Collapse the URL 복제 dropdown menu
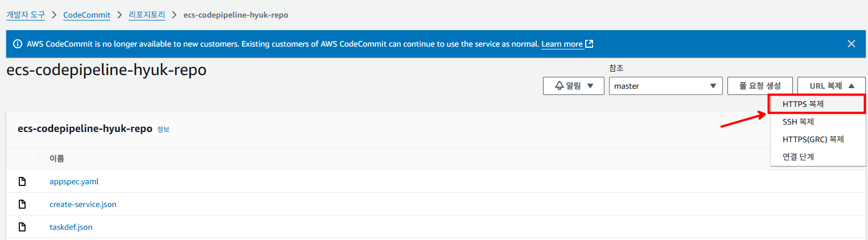Image resolution: width=868 pixels, height=240 pixels. coord(832,86)
